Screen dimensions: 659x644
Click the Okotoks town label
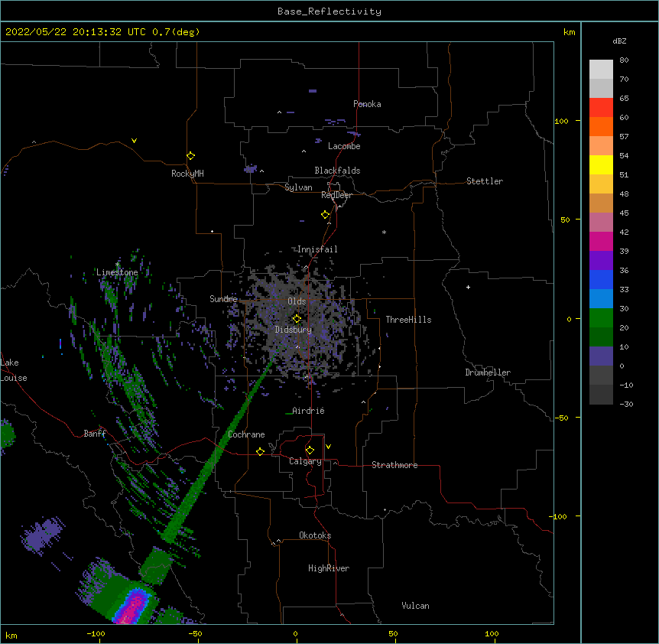click(x=315, y=535)
